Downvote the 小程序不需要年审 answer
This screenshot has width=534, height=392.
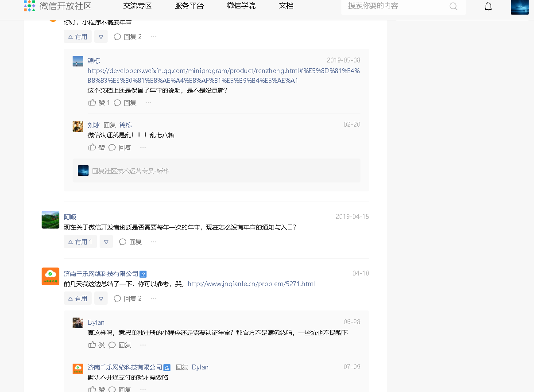[x=101, y=37]
